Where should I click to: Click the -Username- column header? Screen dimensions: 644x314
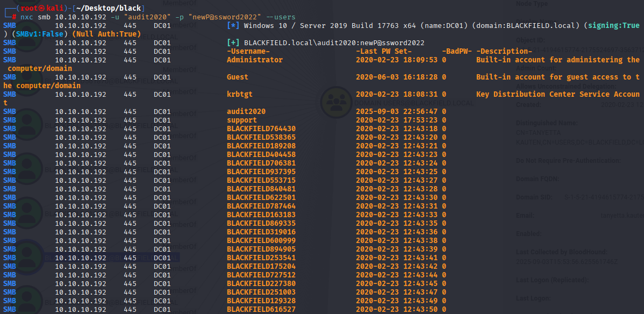248,52
